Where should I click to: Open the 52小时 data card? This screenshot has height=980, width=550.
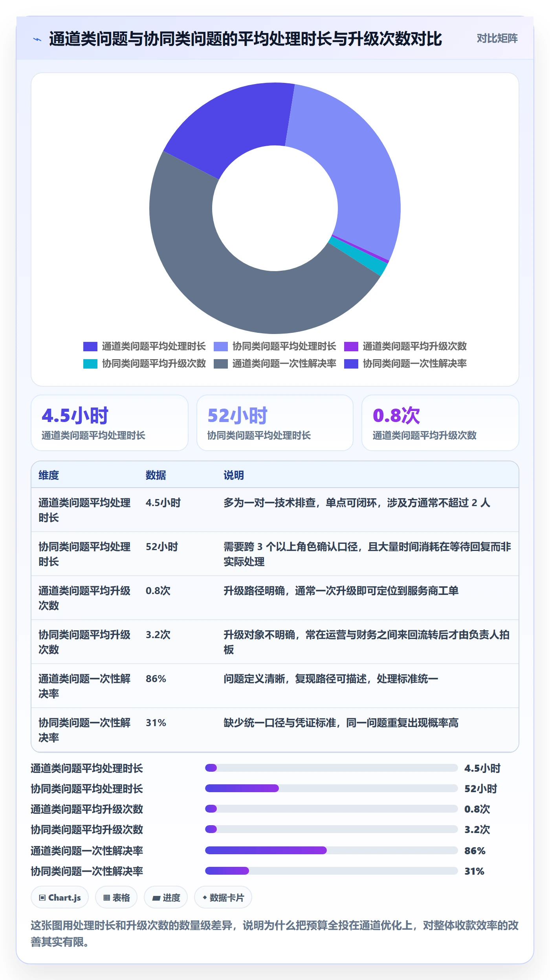click(275, 423)
